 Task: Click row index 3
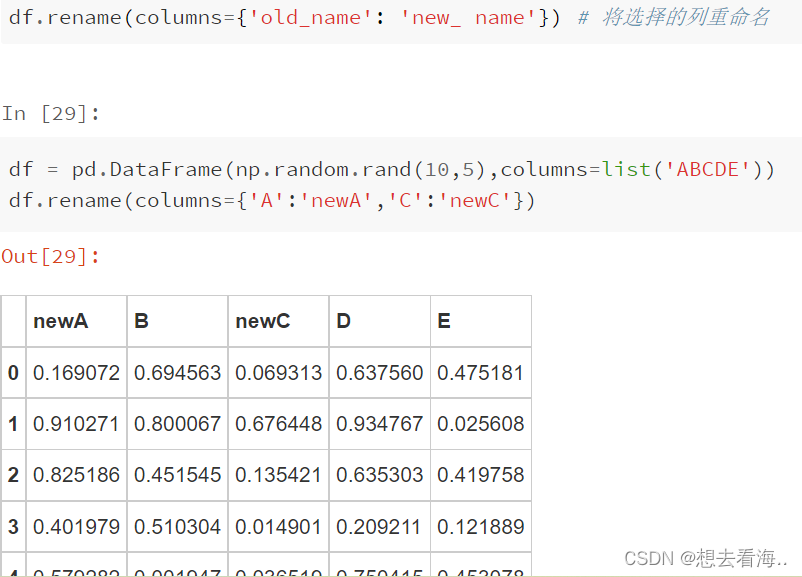[13, 527]
